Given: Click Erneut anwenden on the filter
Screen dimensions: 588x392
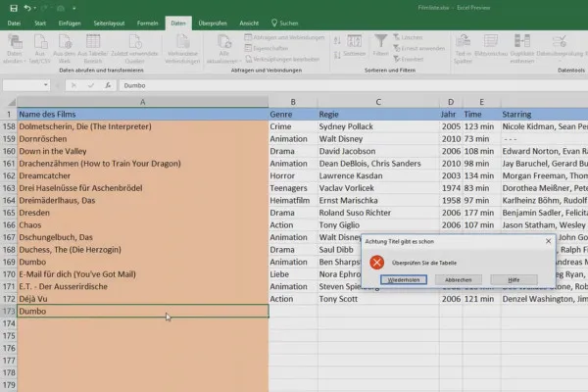Looking at the screenshot, I should tap(418, 48).
